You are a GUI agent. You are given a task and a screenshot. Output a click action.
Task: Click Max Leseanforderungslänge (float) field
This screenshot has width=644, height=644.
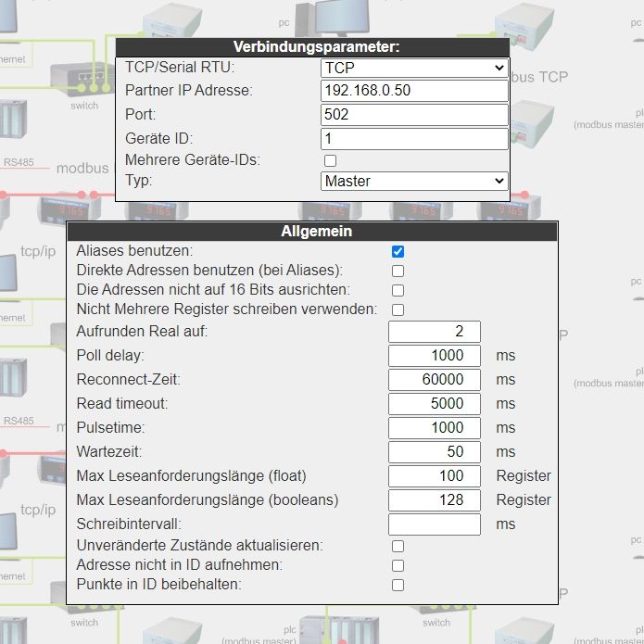click(x=435, y=476)
